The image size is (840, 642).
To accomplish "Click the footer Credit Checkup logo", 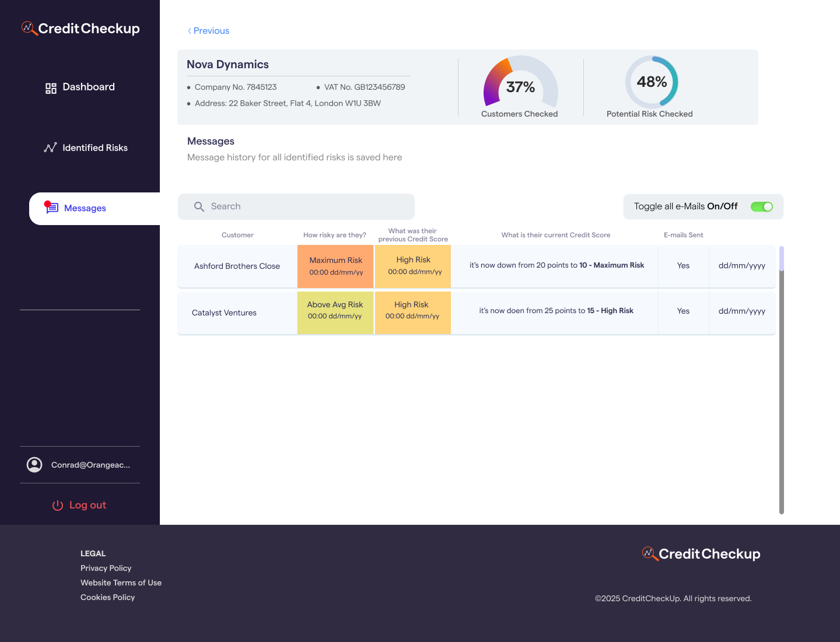I will pos(701,554).
